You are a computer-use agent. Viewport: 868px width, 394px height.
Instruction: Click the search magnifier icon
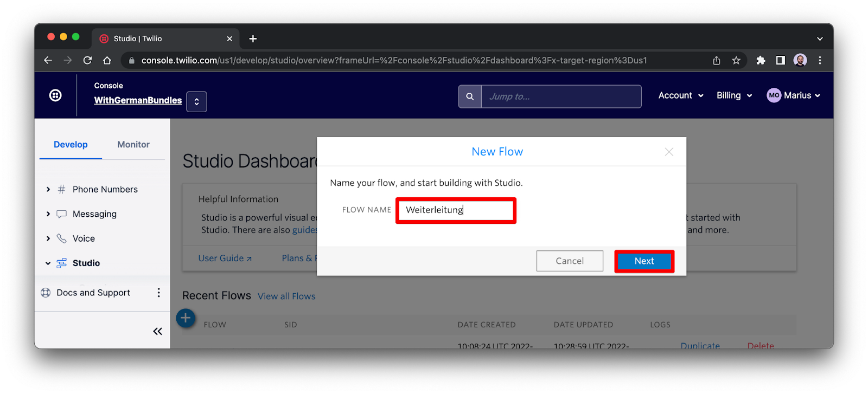pos(470,96)
